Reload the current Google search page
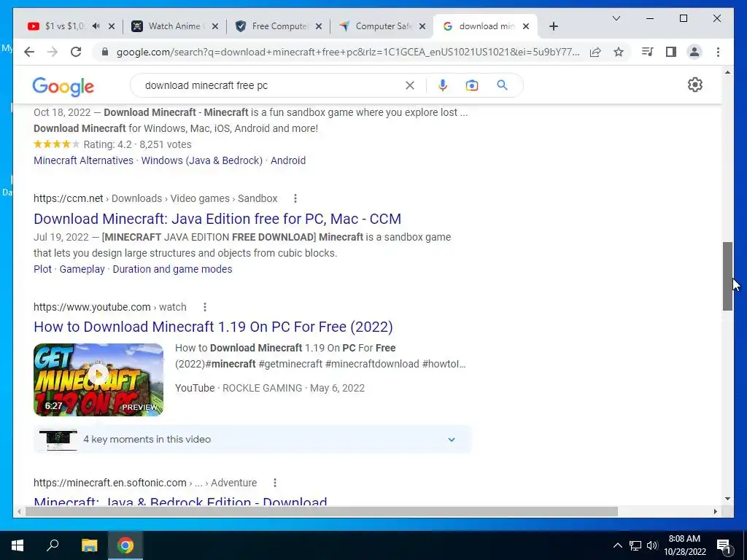Viewport: 747px width, 560px height. coord(76,52)
